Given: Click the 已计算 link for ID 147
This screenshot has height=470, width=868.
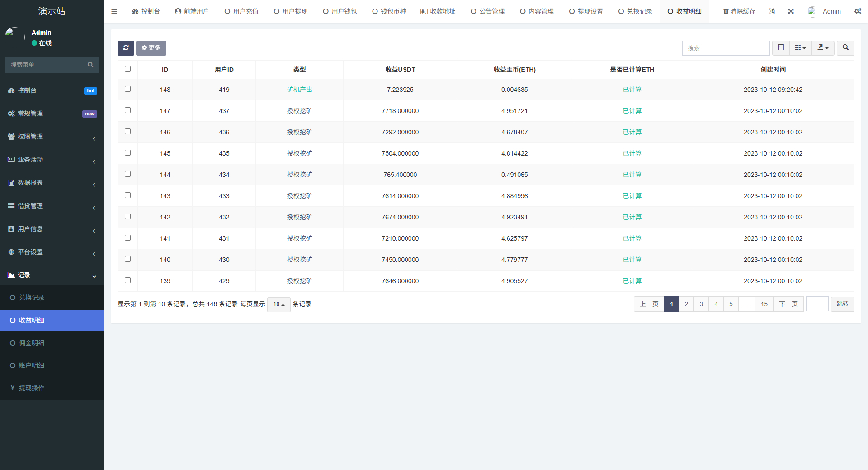Looking at the screenshot, I should click(x=632, y=110).
